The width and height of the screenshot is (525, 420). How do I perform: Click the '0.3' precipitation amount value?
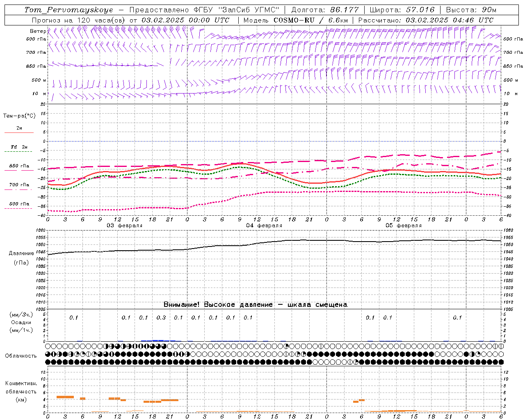pos(161,318)
